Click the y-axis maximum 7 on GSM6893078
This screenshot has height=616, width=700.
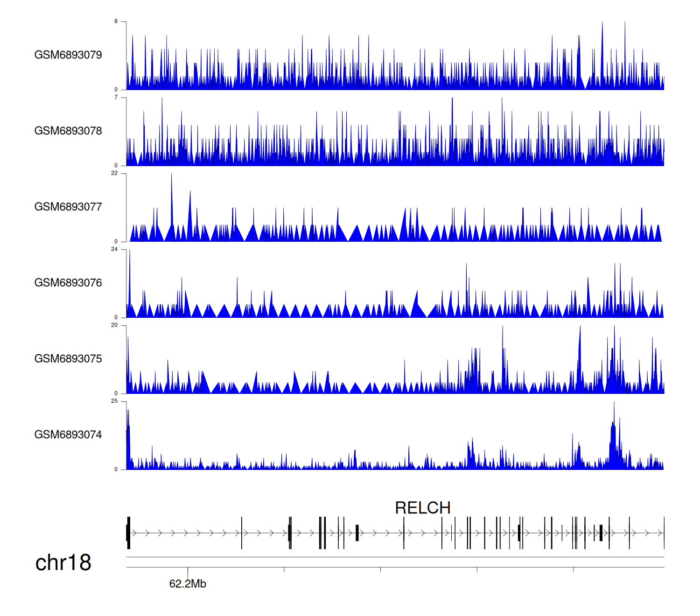tap(116, 98)
